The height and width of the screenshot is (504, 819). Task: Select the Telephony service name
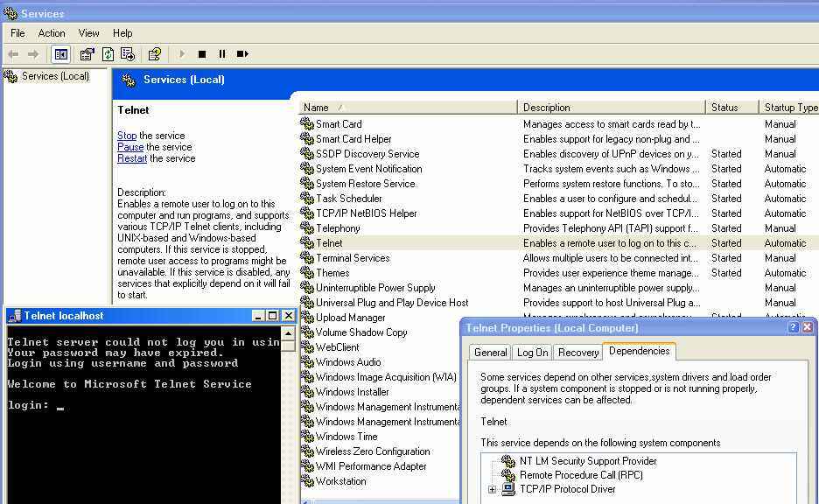pos(338,228)
